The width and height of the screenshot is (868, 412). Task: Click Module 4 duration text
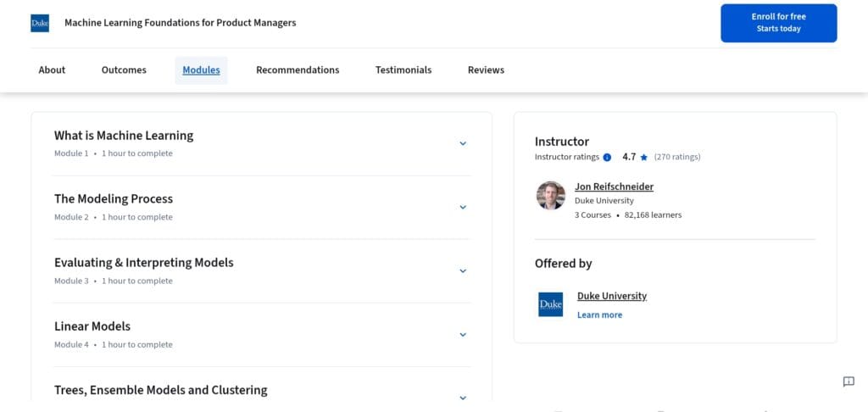[137, 344]
